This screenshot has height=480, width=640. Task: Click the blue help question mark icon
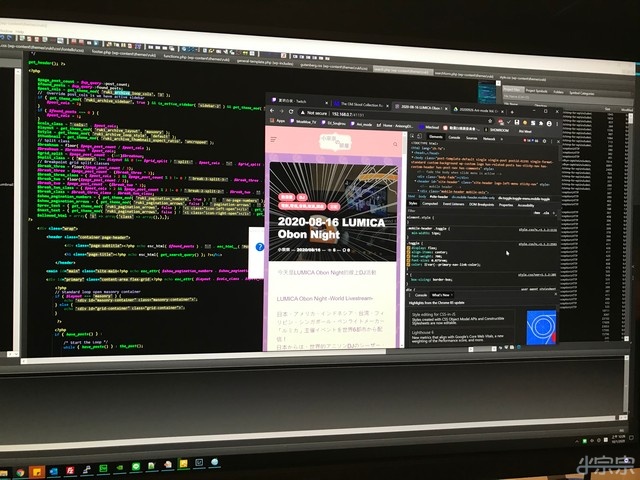(x=259, y=246)
